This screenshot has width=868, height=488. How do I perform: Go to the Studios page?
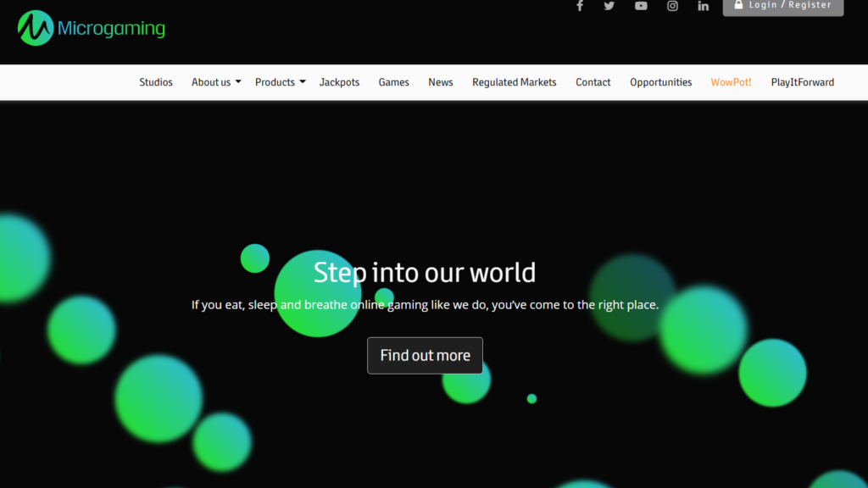(x=156, y=82)
